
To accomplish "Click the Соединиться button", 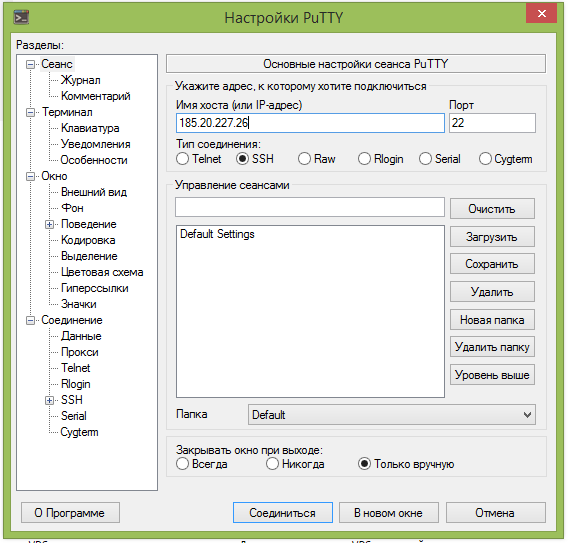I will point(283,513).
